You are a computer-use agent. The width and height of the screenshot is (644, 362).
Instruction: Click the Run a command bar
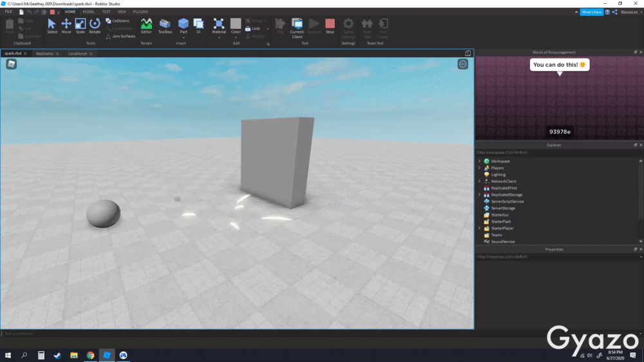(x=320, y=334)
